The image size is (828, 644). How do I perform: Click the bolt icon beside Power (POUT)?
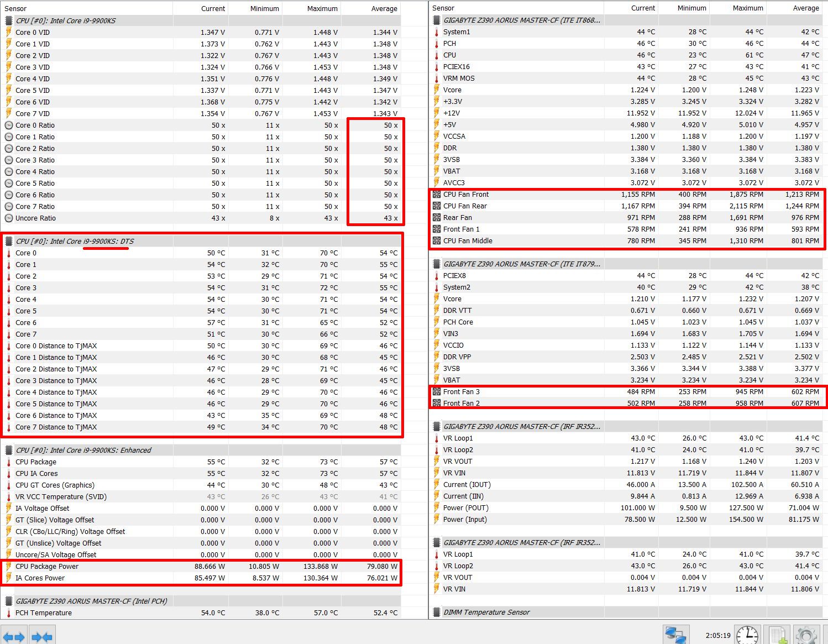(x=437, y=508)
